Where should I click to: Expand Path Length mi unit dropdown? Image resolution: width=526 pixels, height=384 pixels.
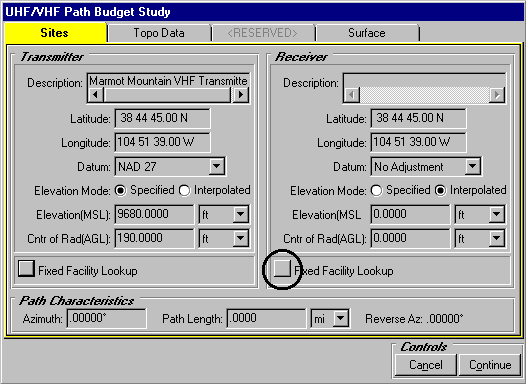340,318
